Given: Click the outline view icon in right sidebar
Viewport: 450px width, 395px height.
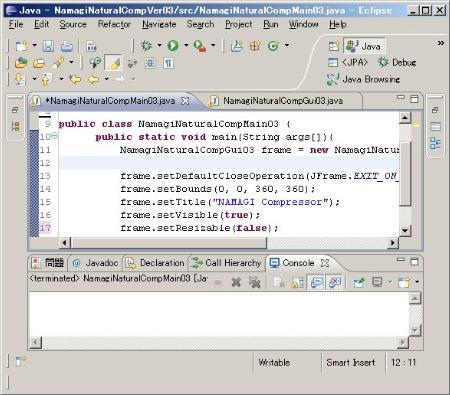Looking at the screenshot, I should [x=435, y=143].
